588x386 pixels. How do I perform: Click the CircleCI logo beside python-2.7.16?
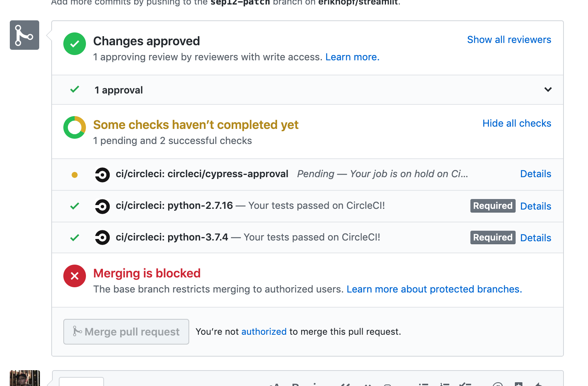(x=102, y=206)
